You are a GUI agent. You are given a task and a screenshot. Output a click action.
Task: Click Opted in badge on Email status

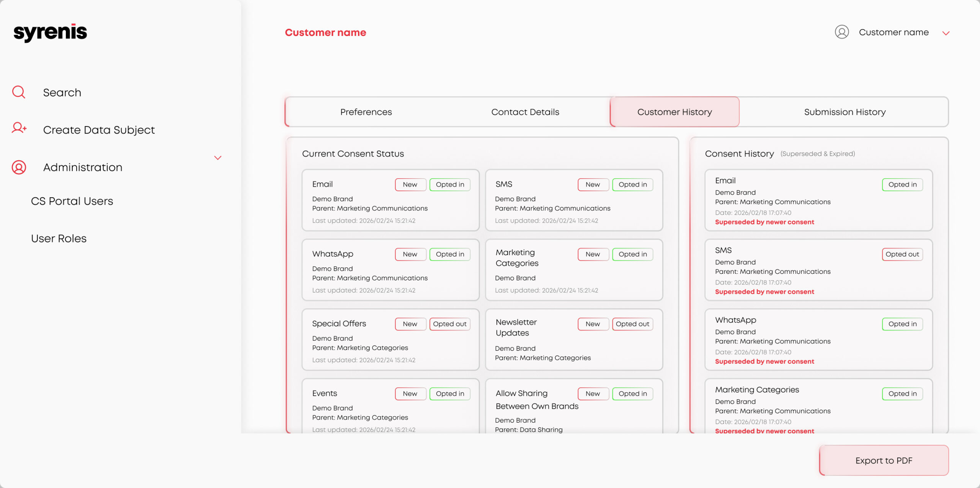click(449, 184)
